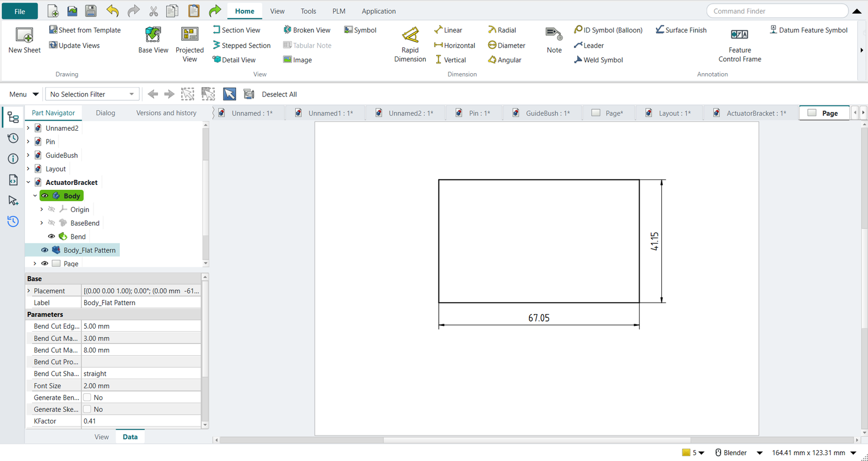Activate the selection arrow tool in filter bar
This screenshot has height=461, width=868.
pos(229,94)
